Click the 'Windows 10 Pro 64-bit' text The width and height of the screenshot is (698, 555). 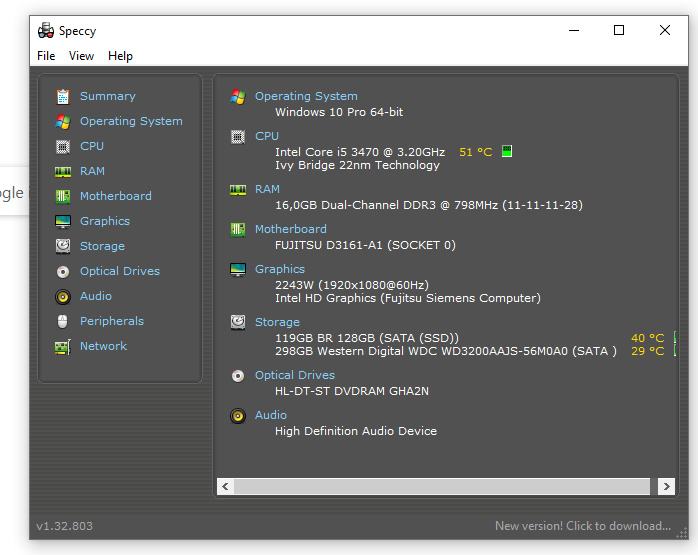pyautogui.click(x=339, y=112)
